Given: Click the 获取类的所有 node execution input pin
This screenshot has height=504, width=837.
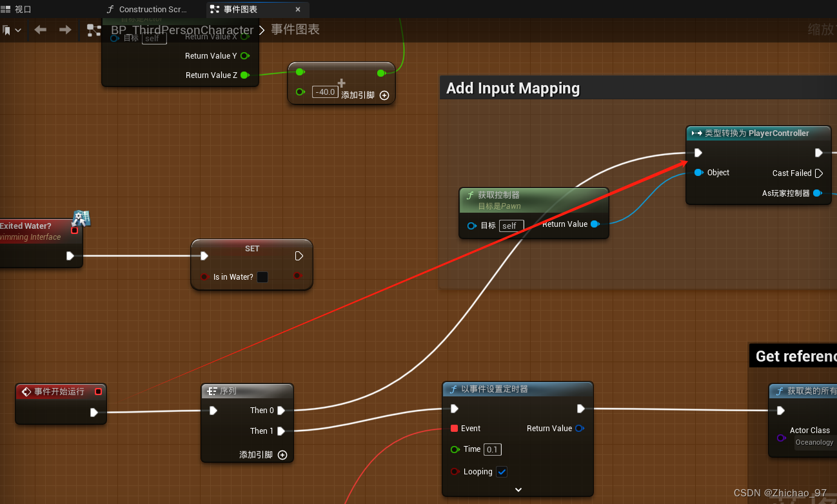Looking at the screenshot, I should point(780,411).
